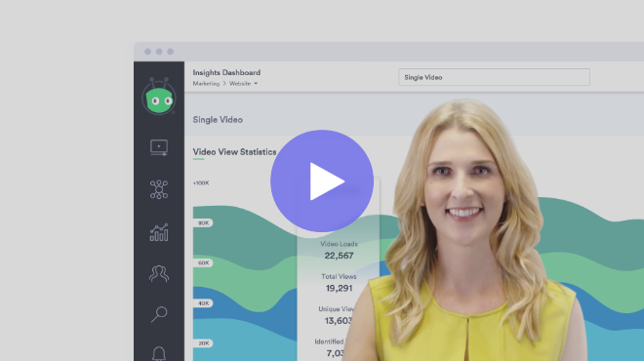Open the audience people icon in the sidebar
Viewport: 644px width, 361px height.
pyautogui.click(x=159, y=273)
